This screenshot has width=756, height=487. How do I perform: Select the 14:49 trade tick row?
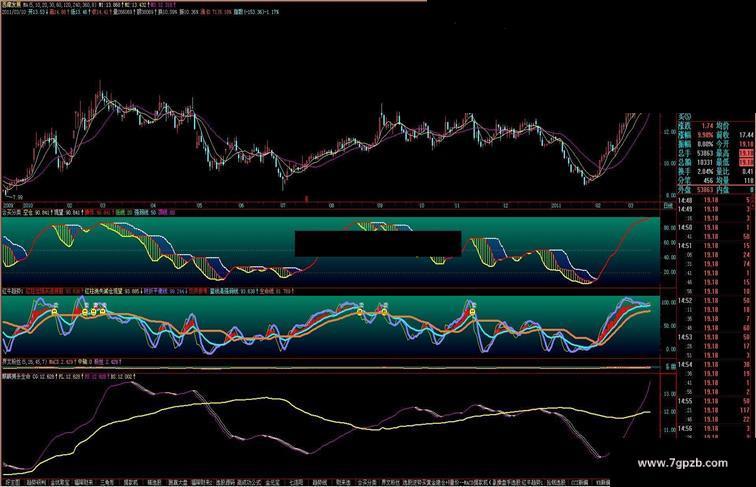pyautogui.click(x=716, y=209)
